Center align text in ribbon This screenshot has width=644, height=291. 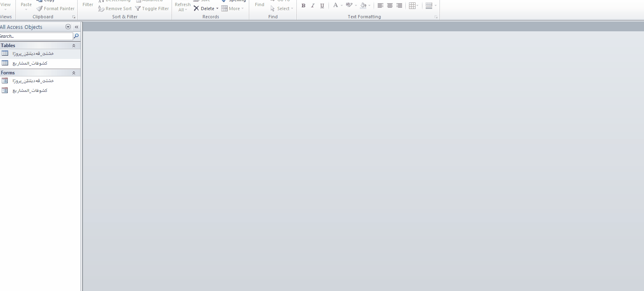[x=389, y=6]
